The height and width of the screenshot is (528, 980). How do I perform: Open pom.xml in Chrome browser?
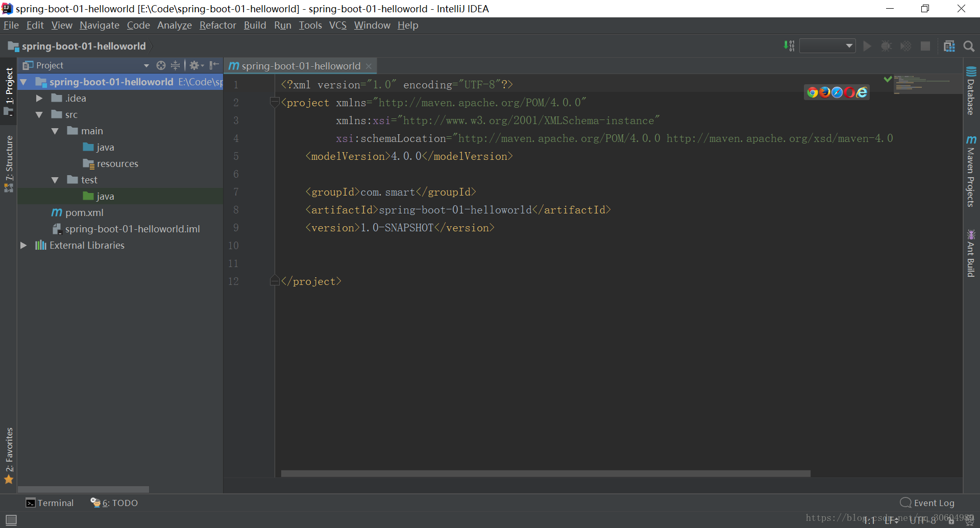pos(813,92)
